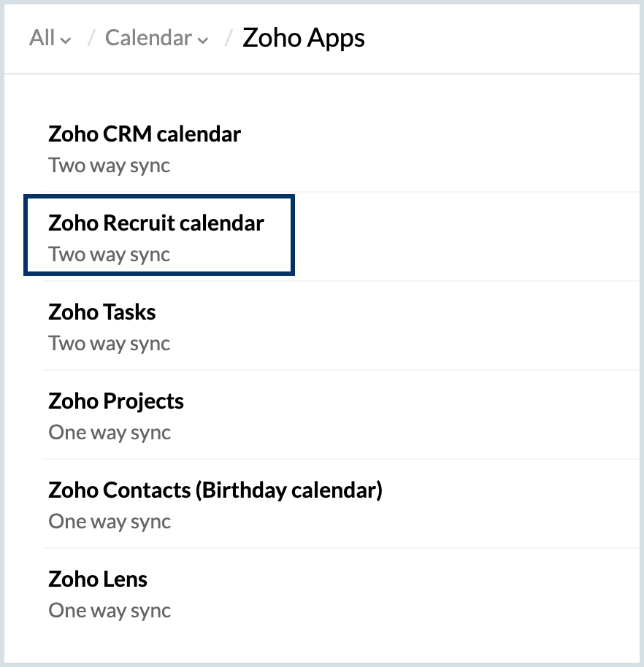Select the Zoho Lens entry
This screenshot has height=667, width=644.
pos(98,579)
